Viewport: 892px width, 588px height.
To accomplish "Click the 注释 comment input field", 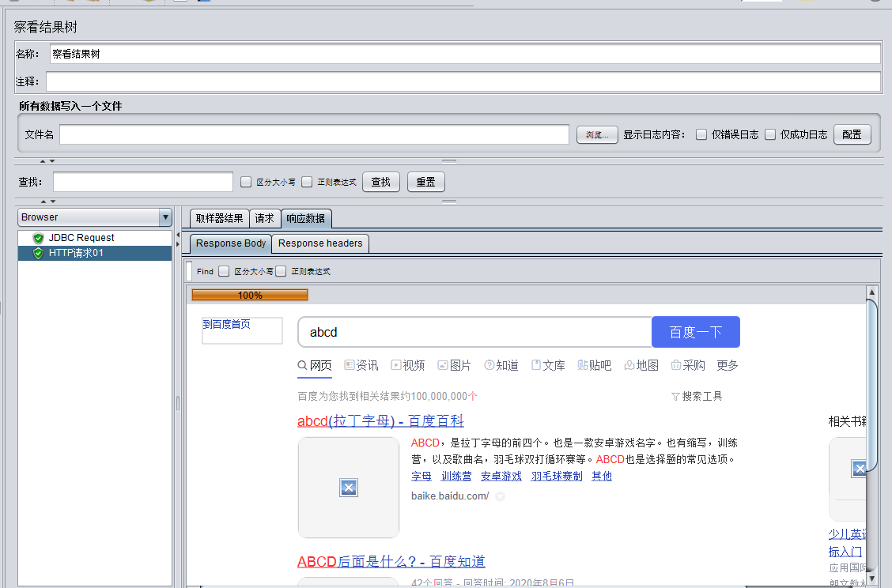I will click(463, 81).
